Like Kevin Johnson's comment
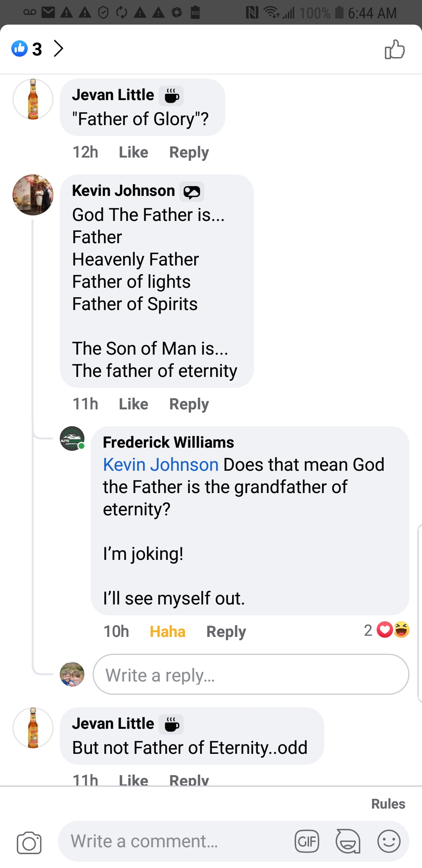 click(133, 404)
